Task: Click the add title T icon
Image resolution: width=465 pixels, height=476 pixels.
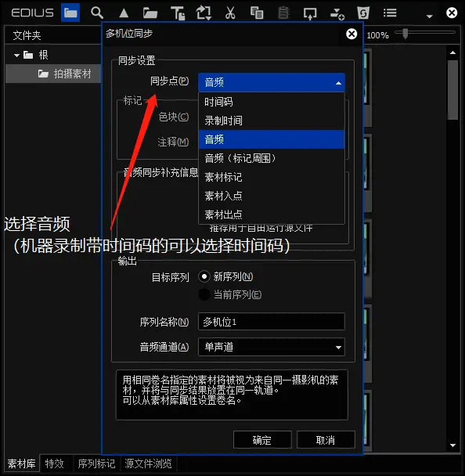Action: click(x=178, y=13)
